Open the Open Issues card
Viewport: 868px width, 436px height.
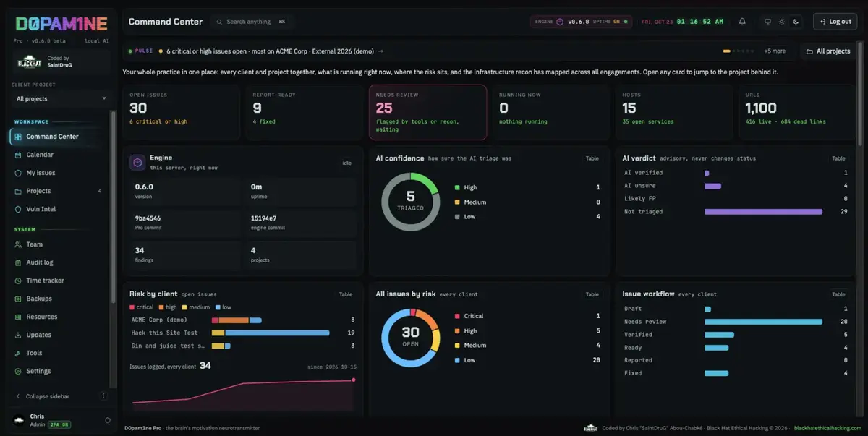click(181, 112)
